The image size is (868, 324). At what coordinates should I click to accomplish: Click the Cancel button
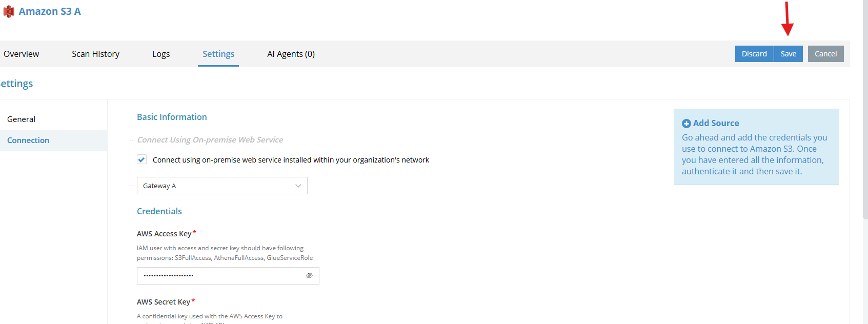click(x=826, y=54)
